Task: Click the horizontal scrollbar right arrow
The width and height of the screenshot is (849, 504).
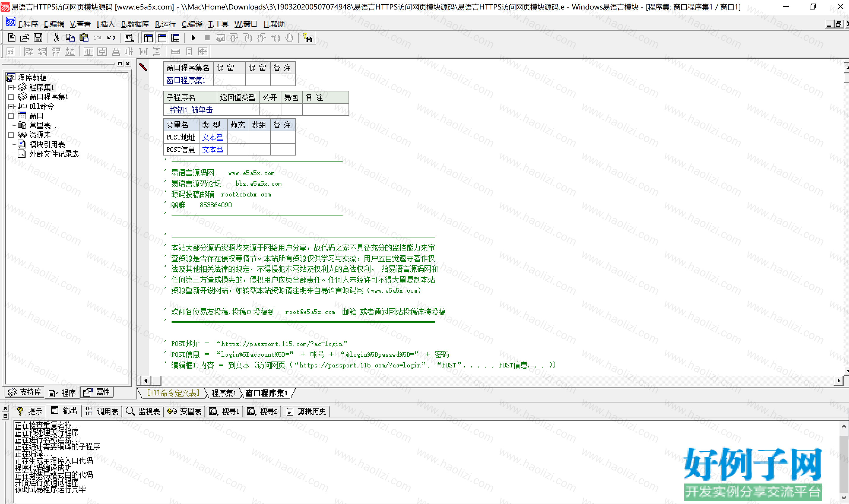Action: [x=839, y=381]
